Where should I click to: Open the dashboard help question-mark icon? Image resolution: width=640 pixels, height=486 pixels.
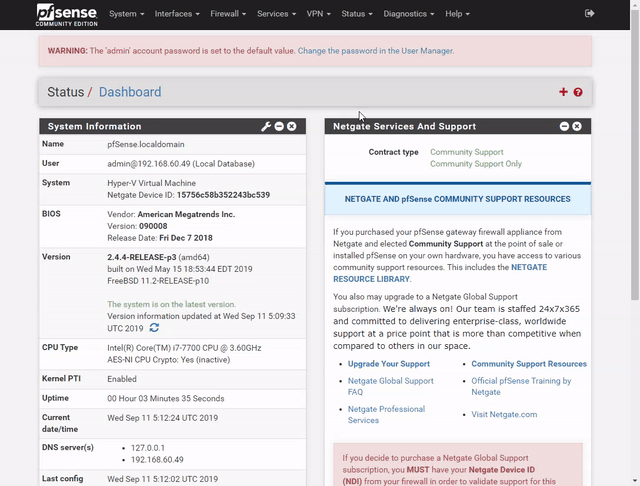[578, 92]
